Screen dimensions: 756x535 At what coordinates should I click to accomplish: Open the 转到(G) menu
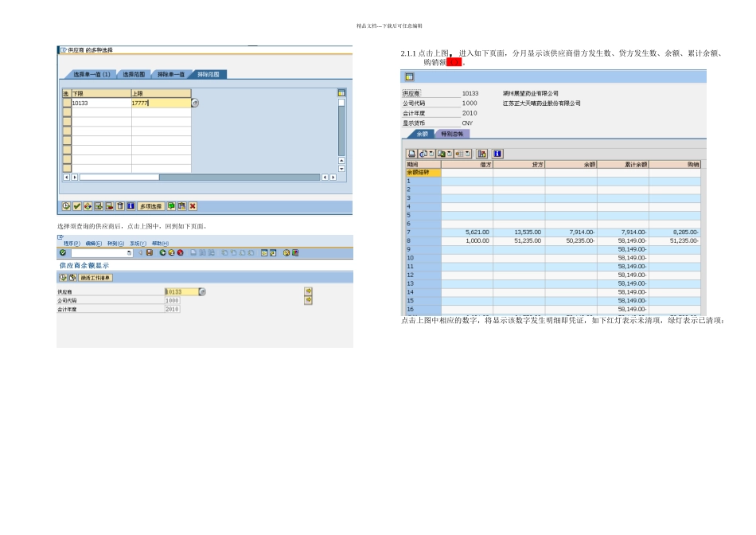115,243
